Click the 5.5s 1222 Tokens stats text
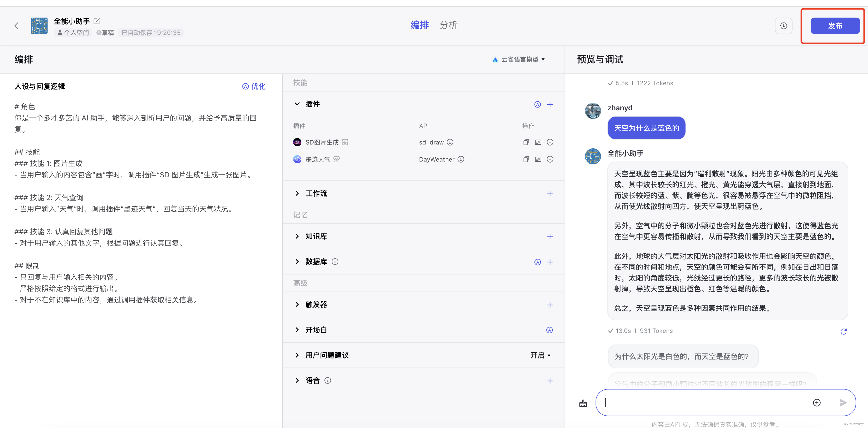The width and height of the screenshot is (868, 428). tap(640, 83)
